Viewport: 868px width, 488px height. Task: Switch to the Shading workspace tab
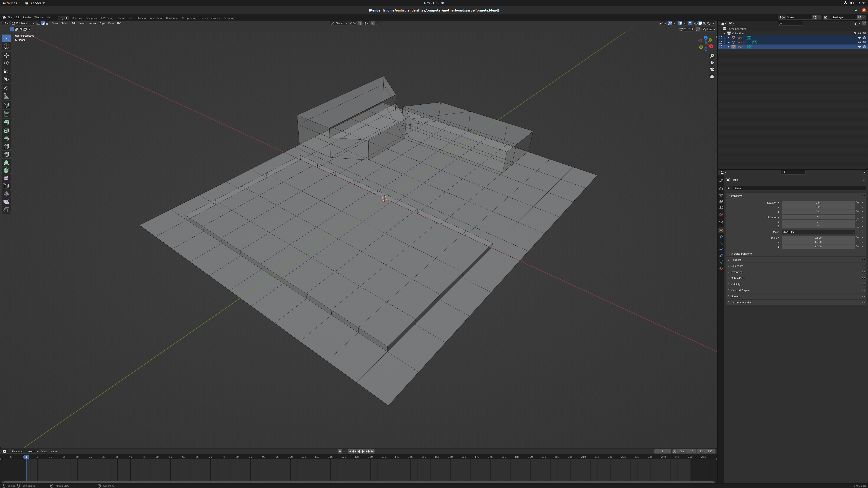141,18
